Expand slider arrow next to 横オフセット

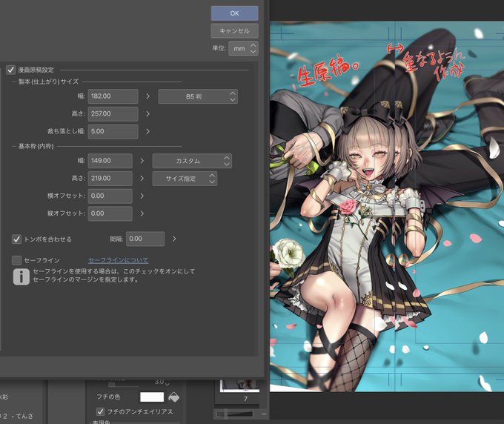[142, 196]
